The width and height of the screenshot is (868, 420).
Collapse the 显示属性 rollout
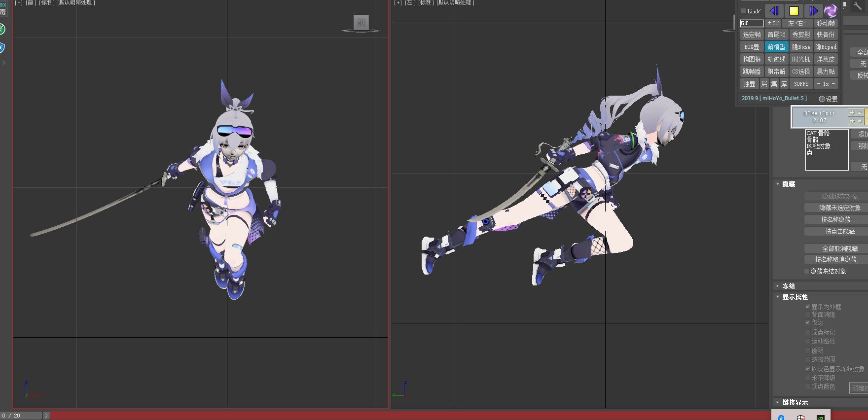click(778, 297)
